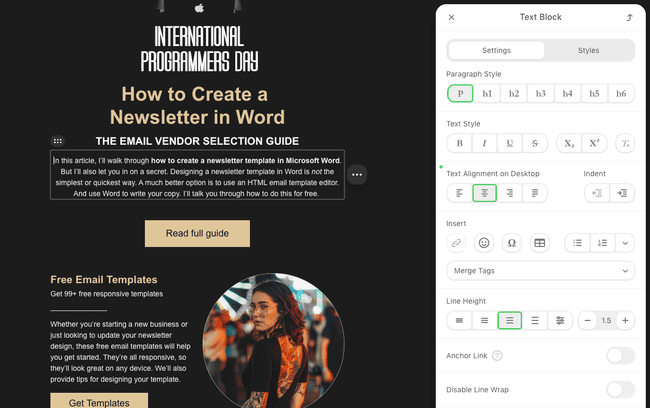The height and width of the screenshot is (408, 650).
Task: Insert a special character (omega)
Action: point(512,242)
